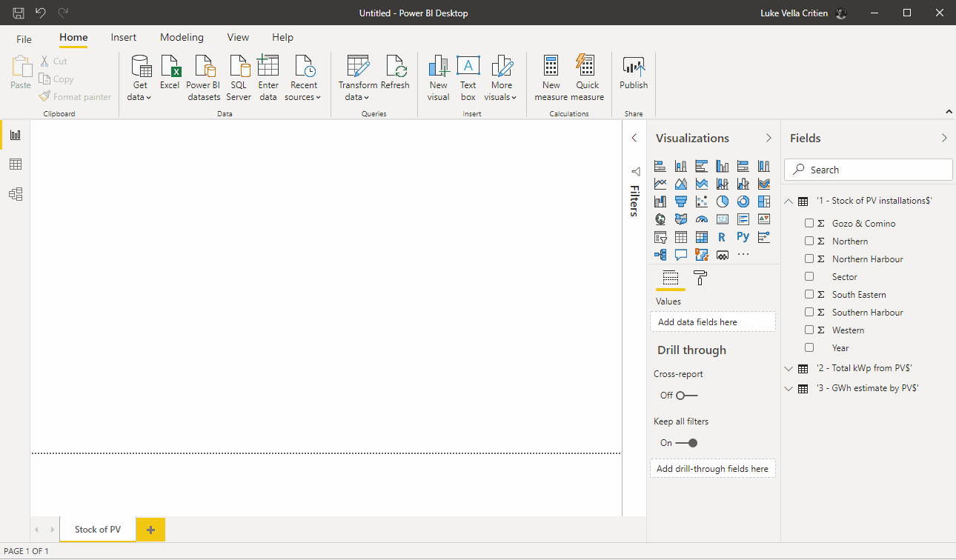This screenshot has height=560, width=956.
Task: Switch to Data view in left sidebar
Action: [x=15, y=164]
